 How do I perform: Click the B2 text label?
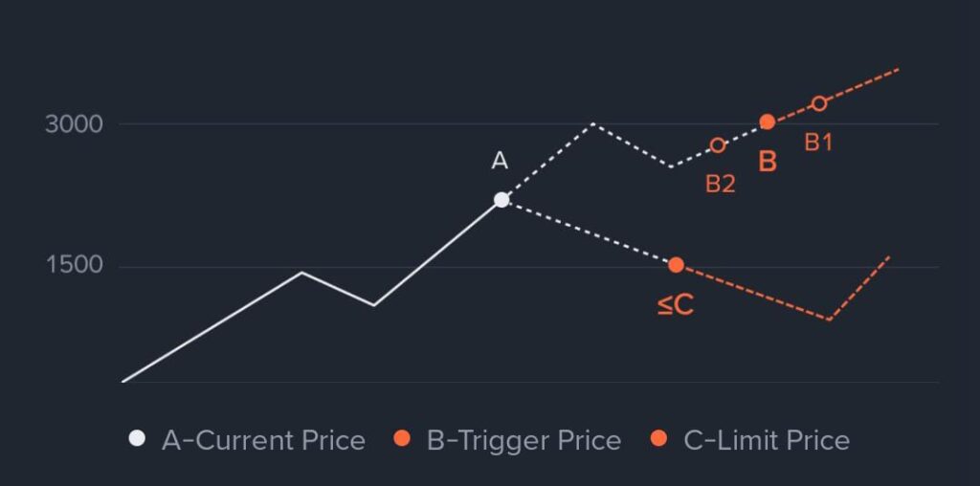(721, 184)
